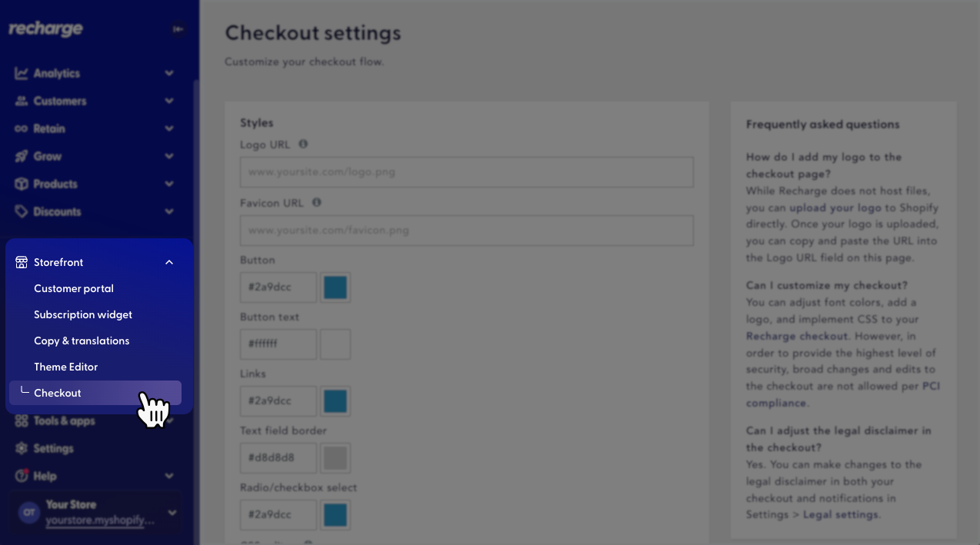The image size is (980, 545).
Task: Open the Radio/checkbox select color swatch
Action: (335, 515)
